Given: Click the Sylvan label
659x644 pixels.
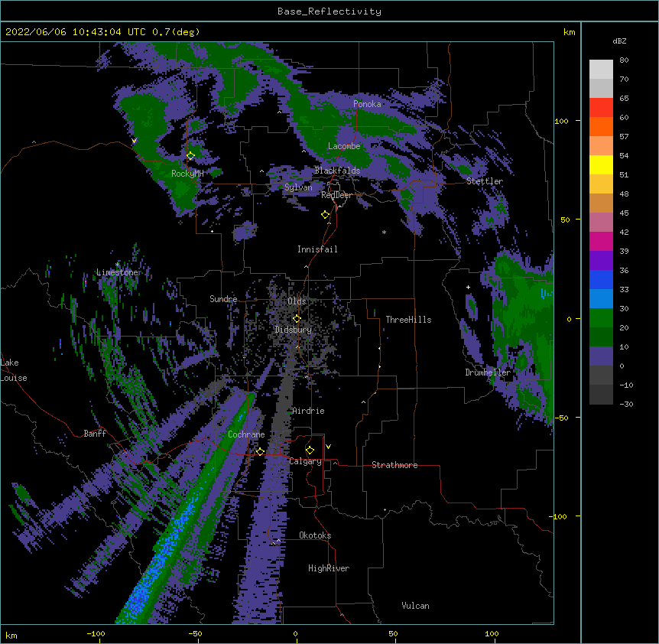Looking at the screenshot, I should click(298, 187).
